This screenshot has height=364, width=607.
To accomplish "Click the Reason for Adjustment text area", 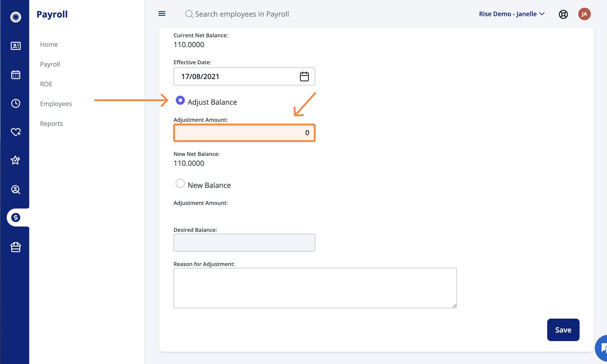I will [315, 288].
